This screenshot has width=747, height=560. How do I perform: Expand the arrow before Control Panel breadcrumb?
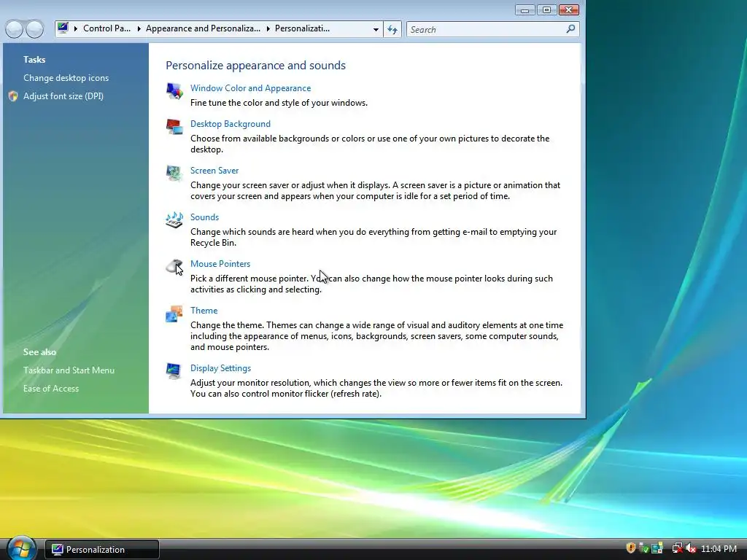tap(75, 29)
